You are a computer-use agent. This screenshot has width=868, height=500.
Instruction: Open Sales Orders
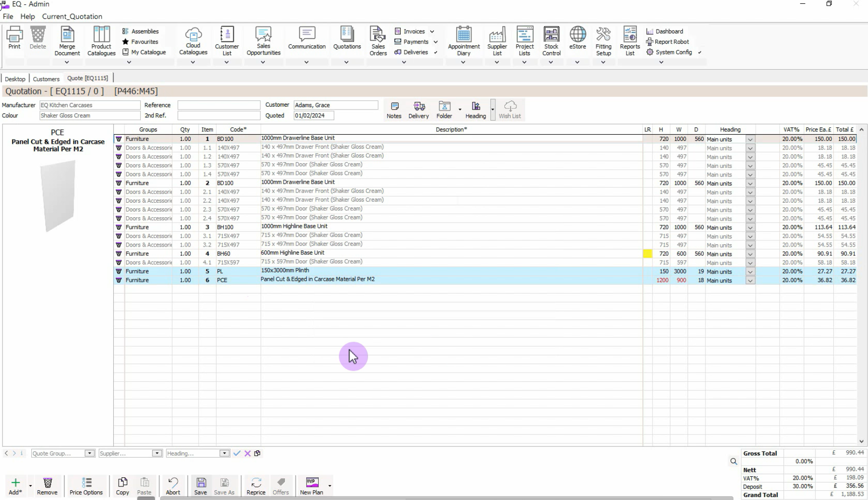(x=378, y=41)
